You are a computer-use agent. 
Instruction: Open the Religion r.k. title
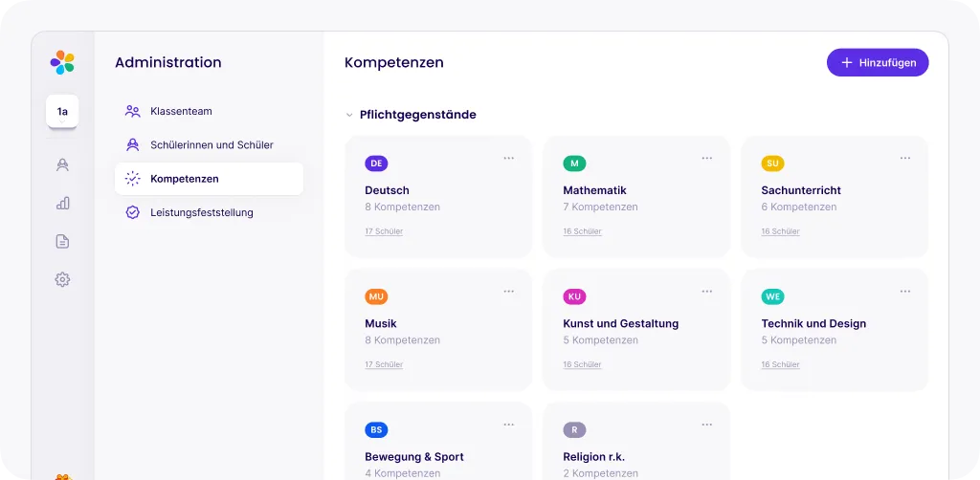(593, 457)
